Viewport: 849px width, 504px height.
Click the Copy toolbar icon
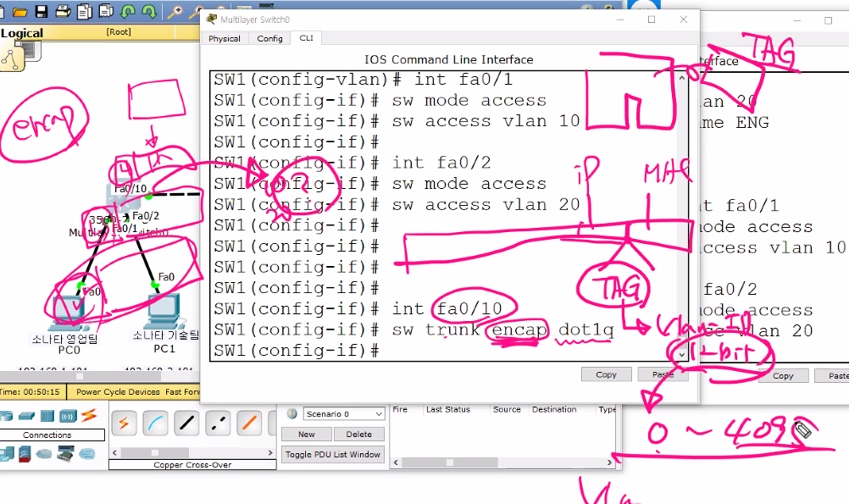point(85,11)
